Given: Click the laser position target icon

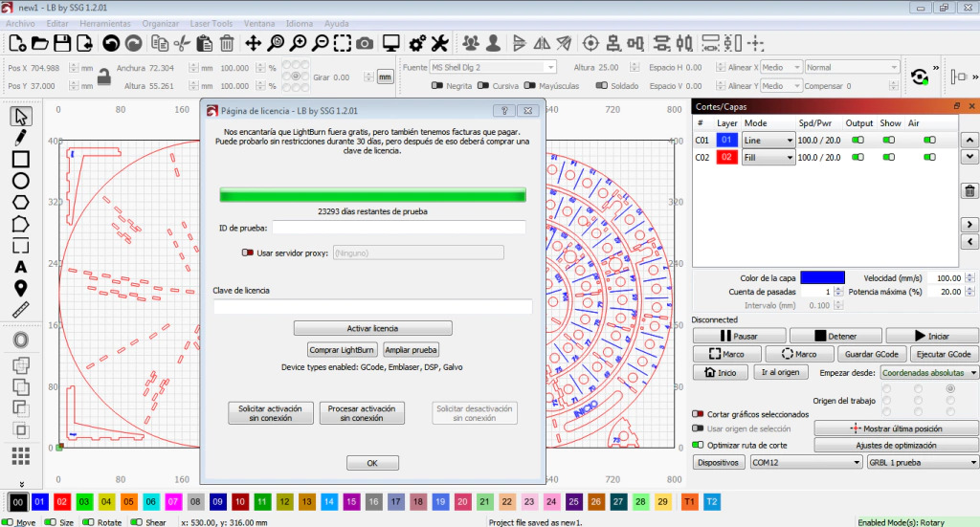Looking at the screenshot, I should click(x=590, y=43).
